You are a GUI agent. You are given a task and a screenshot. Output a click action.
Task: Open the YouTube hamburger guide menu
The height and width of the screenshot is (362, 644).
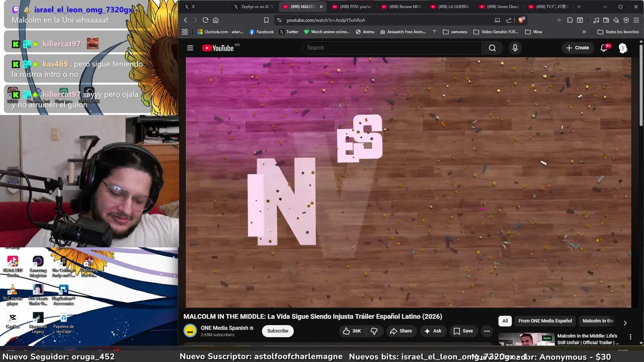tap(190, 48)
